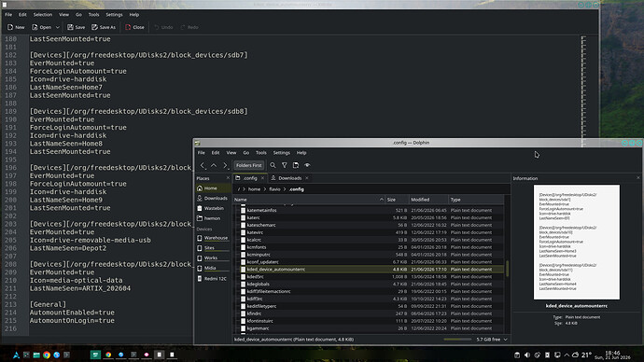Toggle hidden files with the eye icon
The image size is (644, 362).
[x=307, y=165]
